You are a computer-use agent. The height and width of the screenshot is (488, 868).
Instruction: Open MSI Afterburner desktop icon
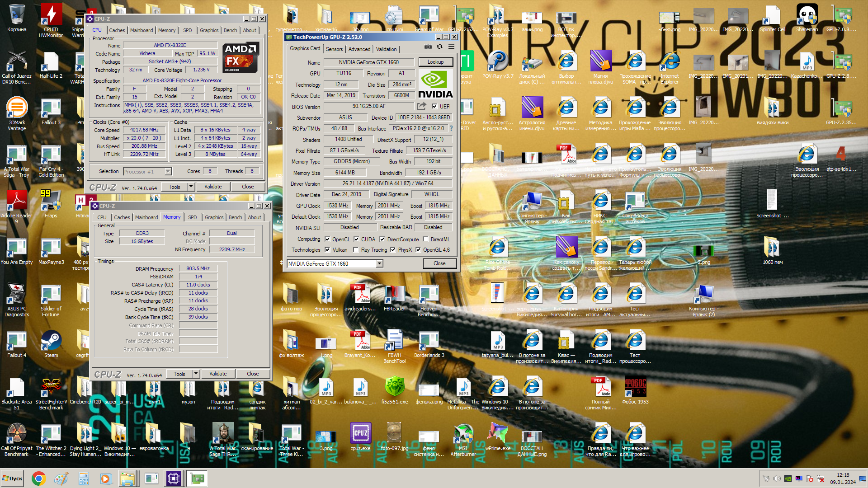tap(463, 434)
